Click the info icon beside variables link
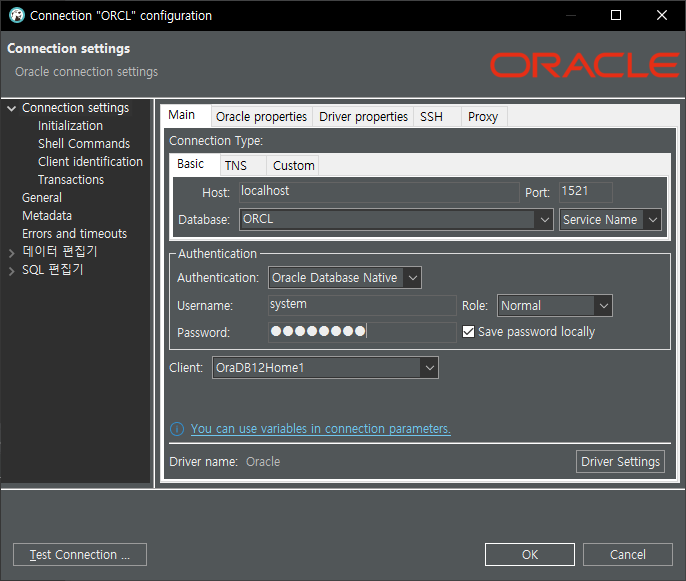The height and width of the screenshot is (581, 686). [177, 429]
